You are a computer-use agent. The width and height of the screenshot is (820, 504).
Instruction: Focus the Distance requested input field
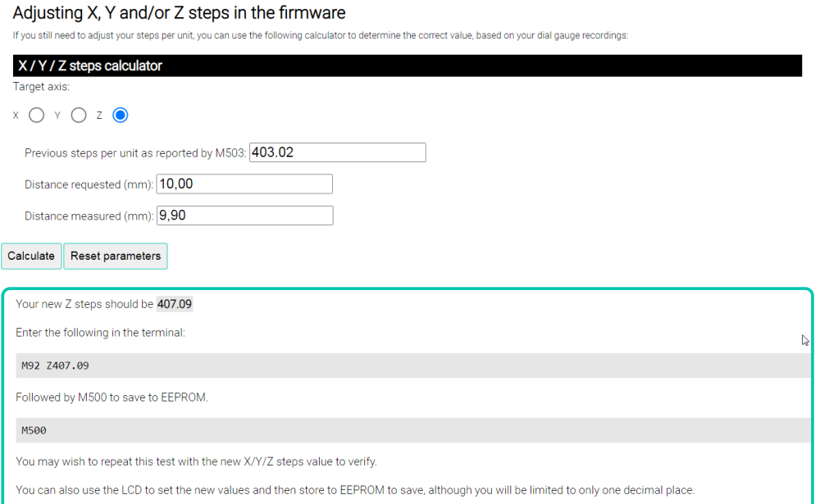coord(244,184)
